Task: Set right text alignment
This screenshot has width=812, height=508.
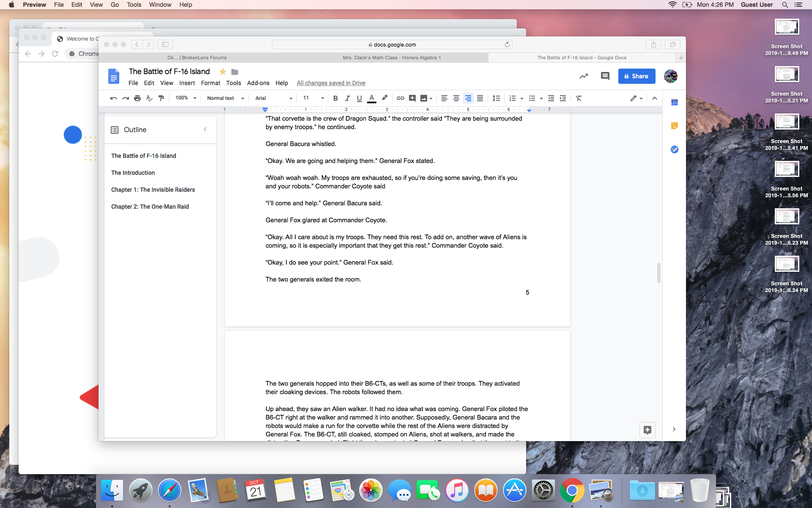Action: pos(468,98)
